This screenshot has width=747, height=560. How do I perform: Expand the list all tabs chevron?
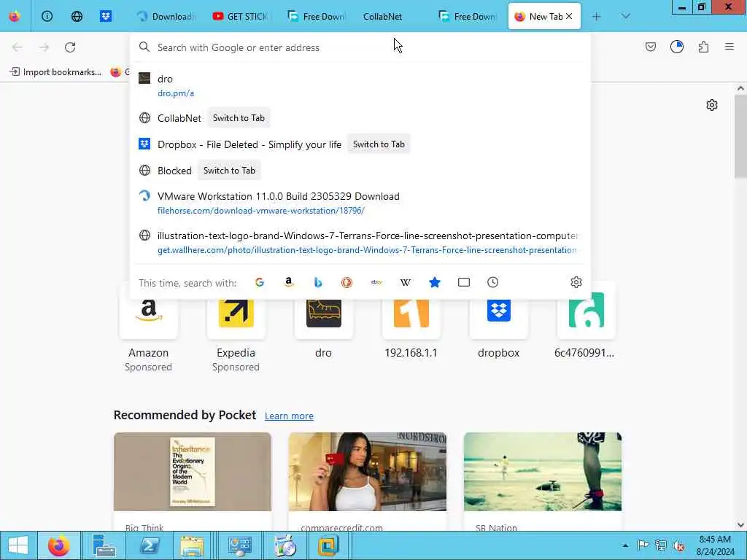coord(625,16)
